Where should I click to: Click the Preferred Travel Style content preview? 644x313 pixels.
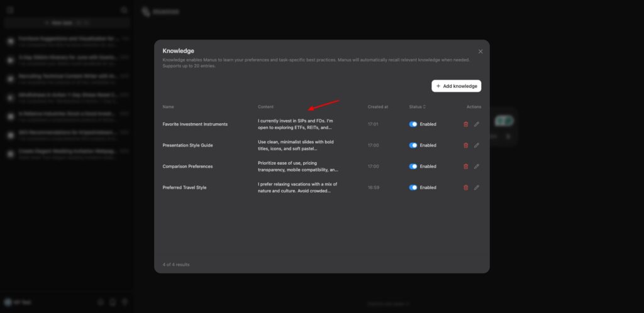pos(297,187)
